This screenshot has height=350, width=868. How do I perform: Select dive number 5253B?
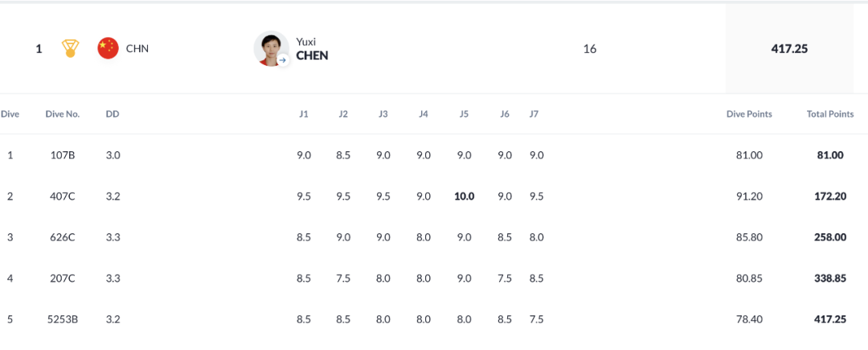click(63, 319)
